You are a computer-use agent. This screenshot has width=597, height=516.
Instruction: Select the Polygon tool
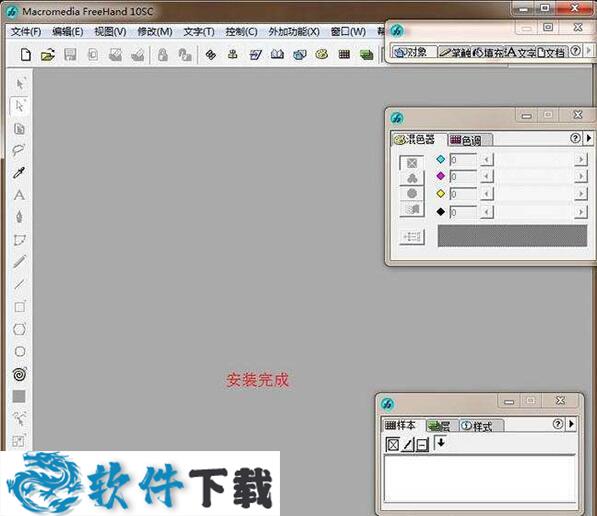coord(19,329)
